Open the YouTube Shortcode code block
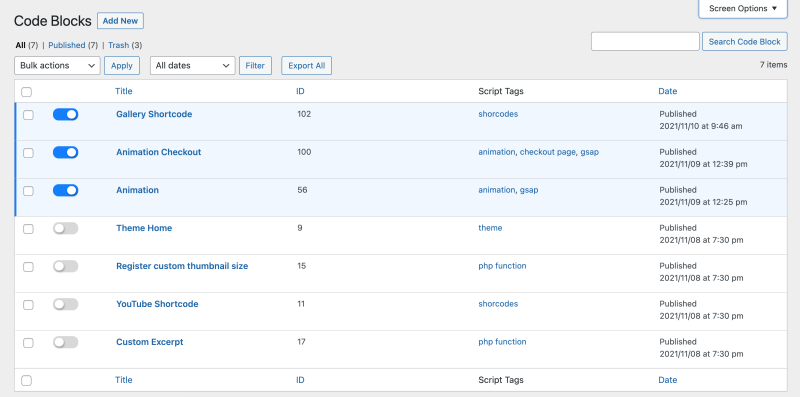The image size is (800, 397). point(157,304)
